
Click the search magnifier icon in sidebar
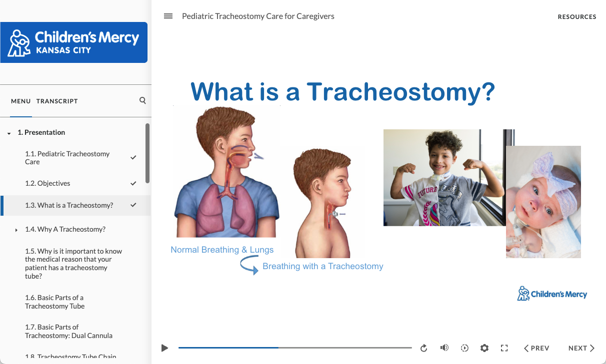coord(142,100)
